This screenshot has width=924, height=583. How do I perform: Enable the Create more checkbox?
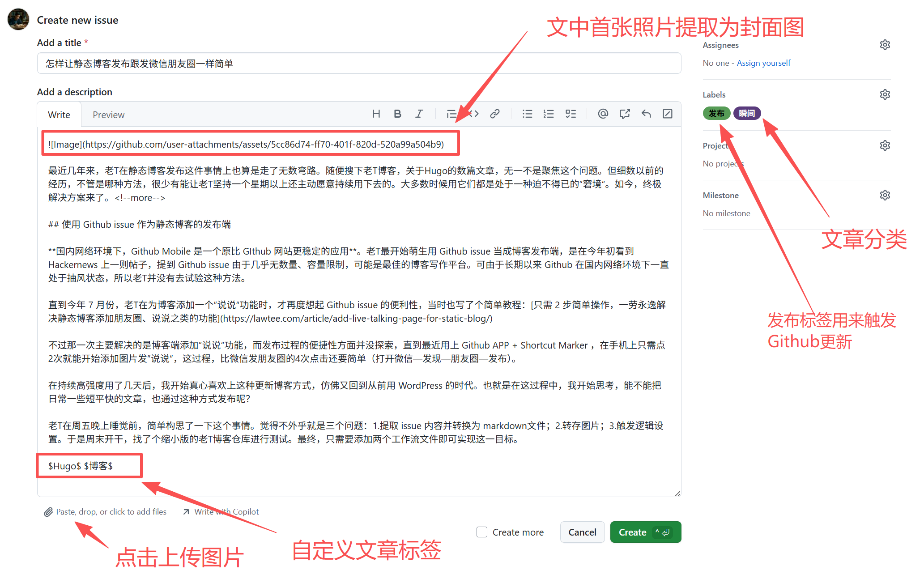pos(481,532)
